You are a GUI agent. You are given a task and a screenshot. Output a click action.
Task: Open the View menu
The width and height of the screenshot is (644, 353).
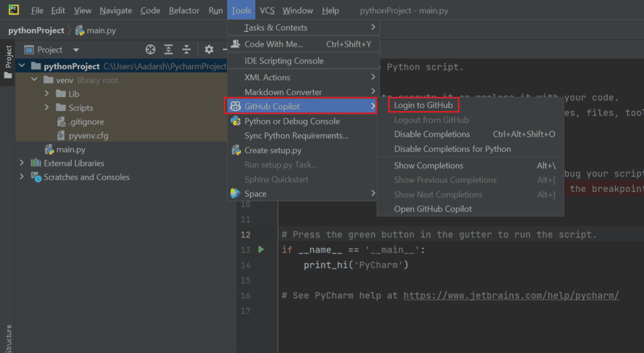pyautogui.click(x=82, y=10)
